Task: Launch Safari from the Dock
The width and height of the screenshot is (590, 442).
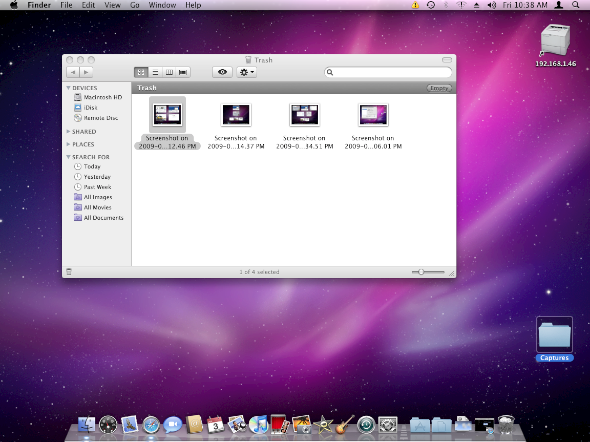Action: click(x=151, y=425)
